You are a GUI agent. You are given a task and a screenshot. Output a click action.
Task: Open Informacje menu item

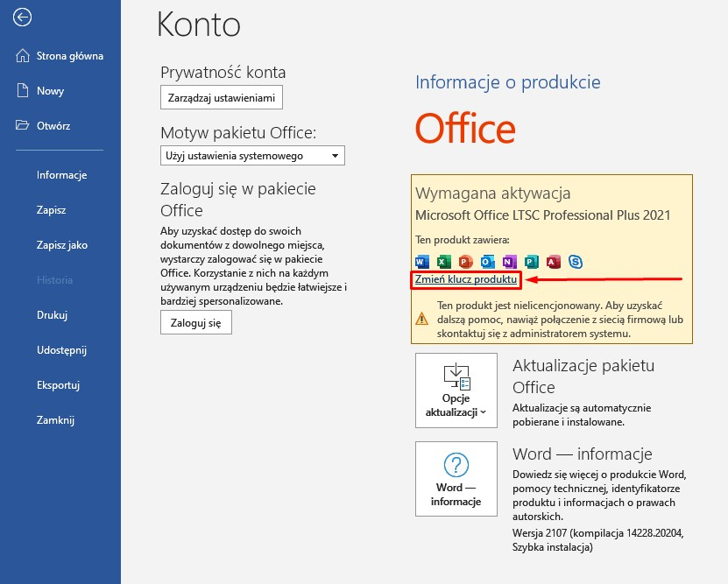click(x=61, y=175)
